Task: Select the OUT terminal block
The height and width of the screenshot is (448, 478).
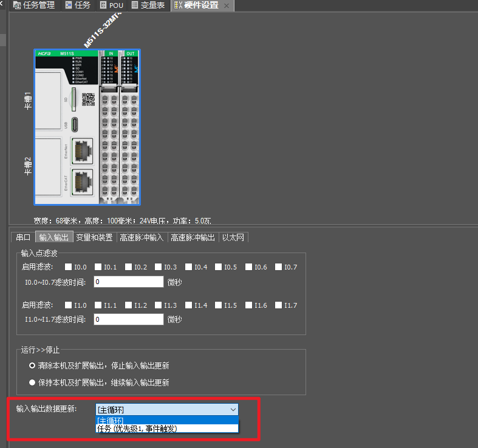Action: click(x=129, y=127)
